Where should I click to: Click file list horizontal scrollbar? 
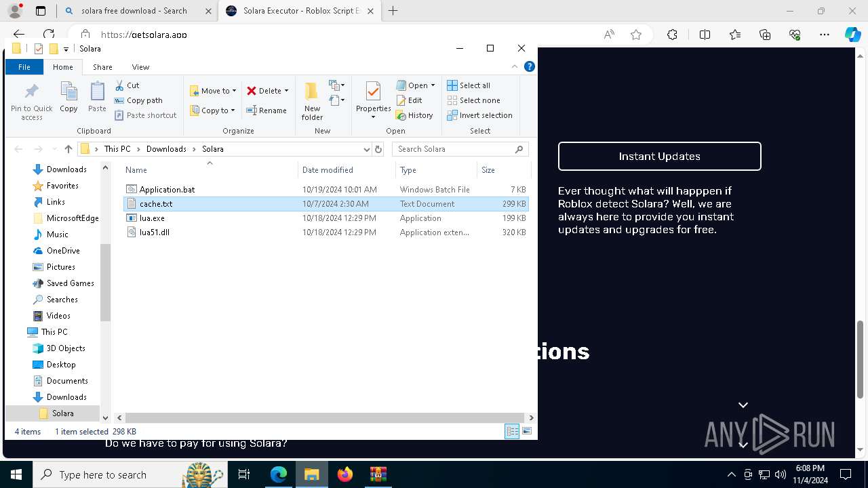pyautogui.click(x=325, y=418)
